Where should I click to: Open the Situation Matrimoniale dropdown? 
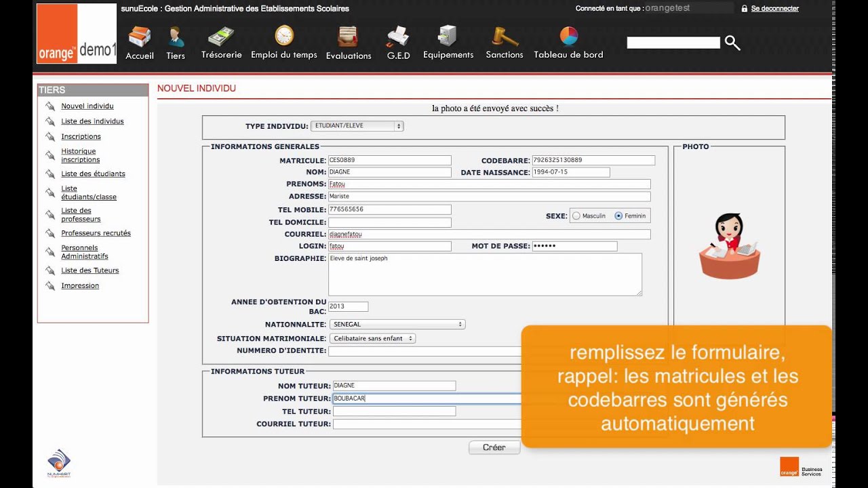click(372, 338)
